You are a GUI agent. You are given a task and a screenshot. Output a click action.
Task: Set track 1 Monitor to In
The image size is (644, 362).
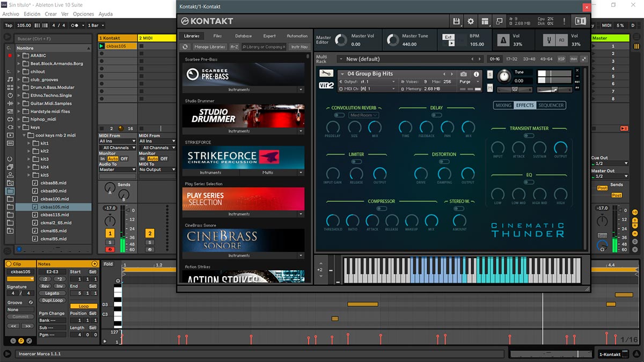[103, 159]
